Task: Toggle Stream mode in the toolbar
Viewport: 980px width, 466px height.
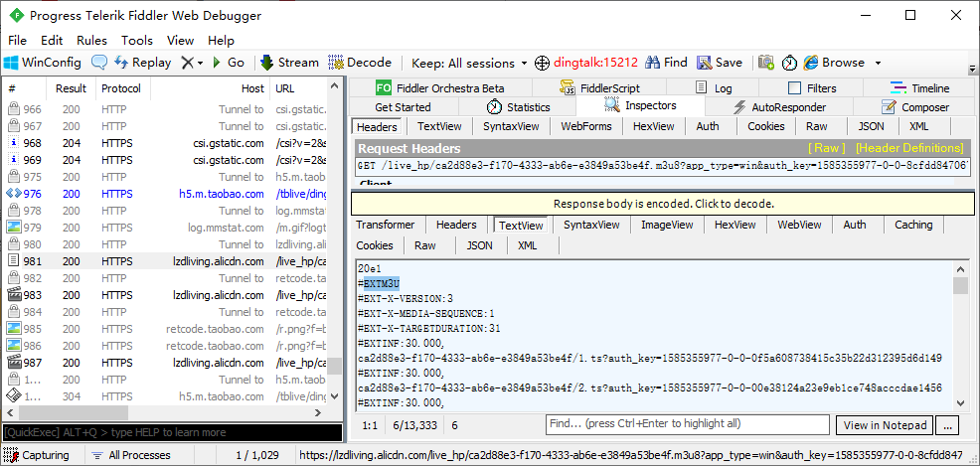Action: [x=289, y=63]
